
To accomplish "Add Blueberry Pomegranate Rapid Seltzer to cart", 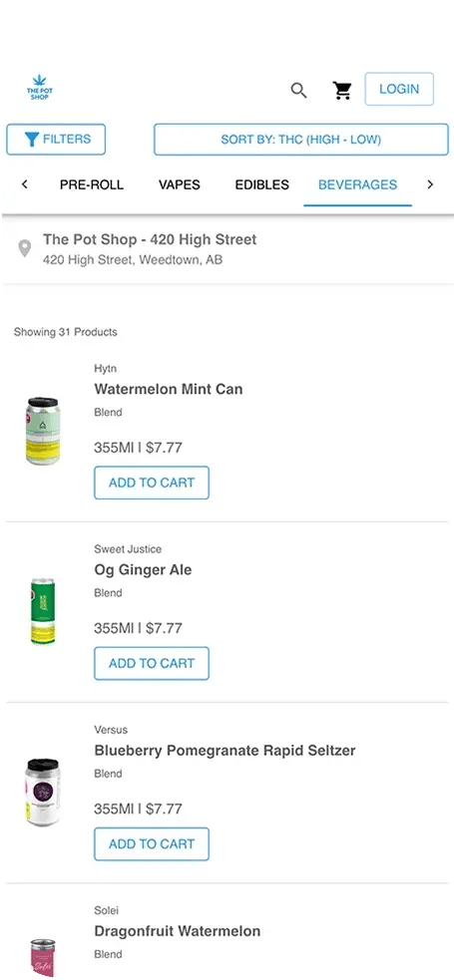I will [152, 843].
